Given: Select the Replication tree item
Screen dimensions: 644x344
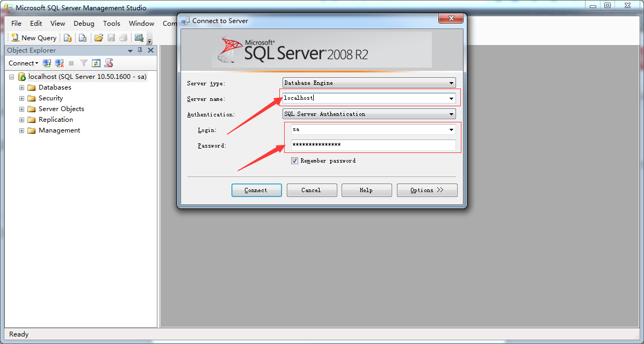Looking at the screenshot, I should [56, 120].
